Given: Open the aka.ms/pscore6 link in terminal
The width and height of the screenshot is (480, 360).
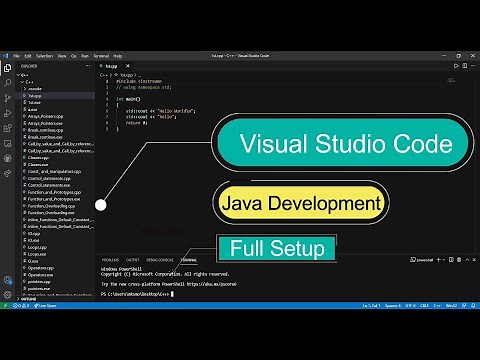Looking at the screenshot, I should click(x=212, y=284).
